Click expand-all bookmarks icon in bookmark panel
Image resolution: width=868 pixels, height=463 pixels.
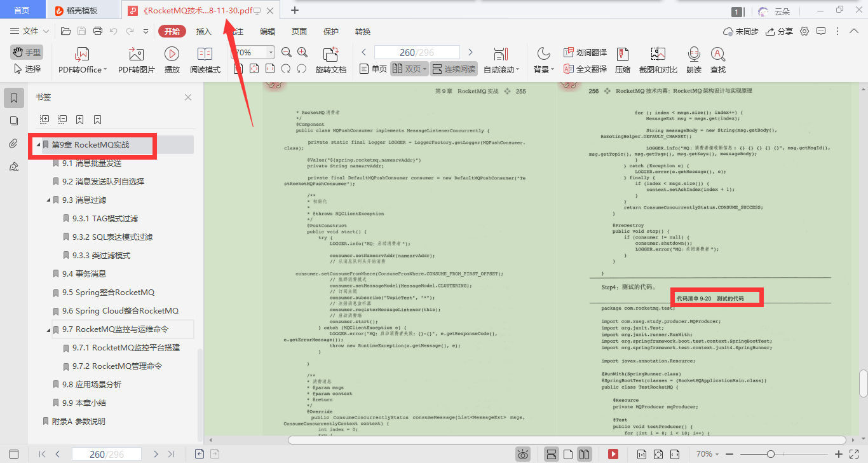coord(44,119)
